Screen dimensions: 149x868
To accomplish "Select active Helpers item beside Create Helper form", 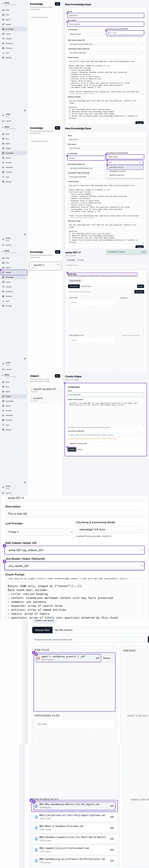I will click(14, 396).
